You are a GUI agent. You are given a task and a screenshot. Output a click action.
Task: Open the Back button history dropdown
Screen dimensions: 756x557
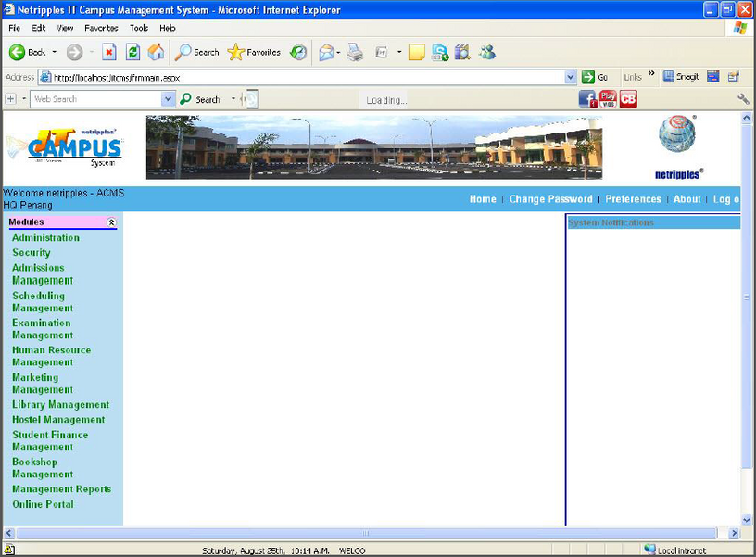[x=54, y=52]
